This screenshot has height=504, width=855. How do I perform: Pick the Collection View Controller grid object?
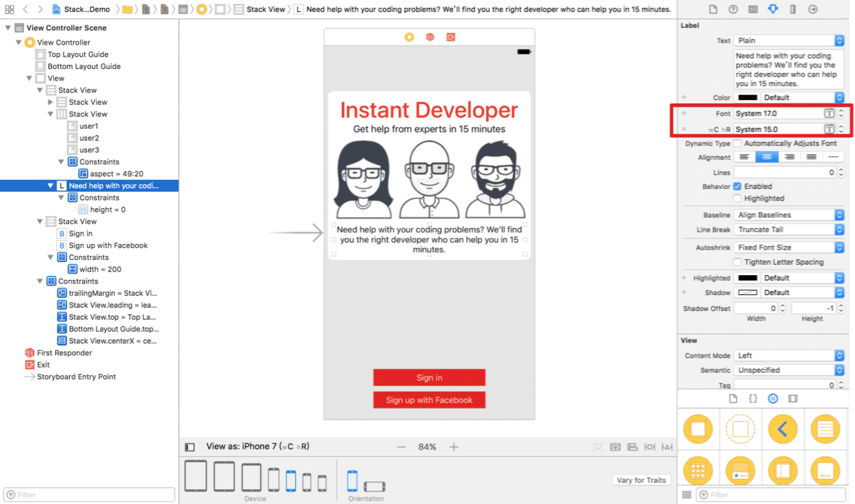[698, 472]
